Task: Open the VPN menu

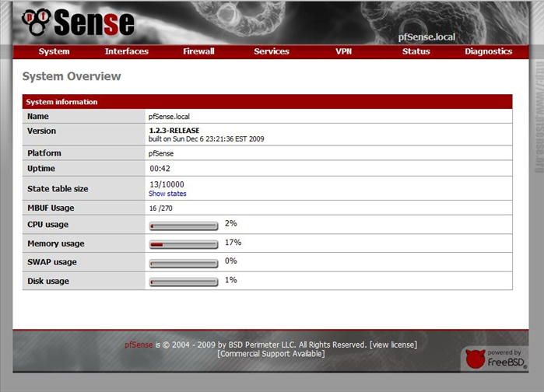Action: (x=343, y=51)
